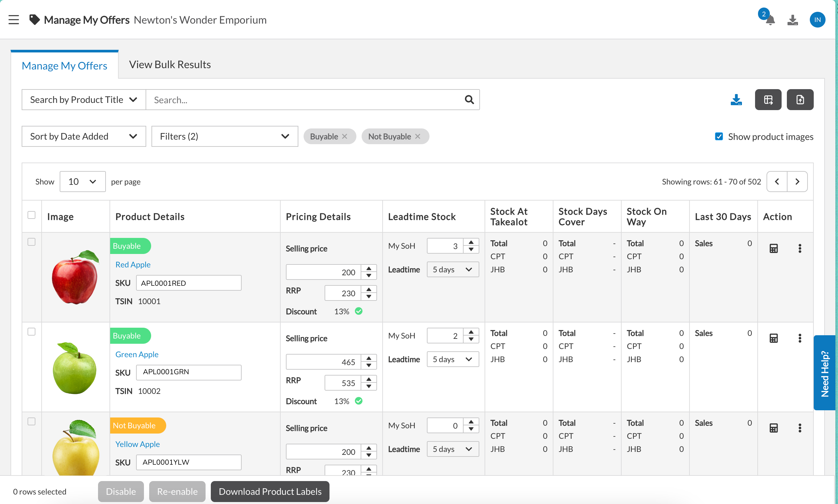Uncheck Show product images checkbox
The height and width of the screenshot is (504, 838).
[x=719, y=137]
